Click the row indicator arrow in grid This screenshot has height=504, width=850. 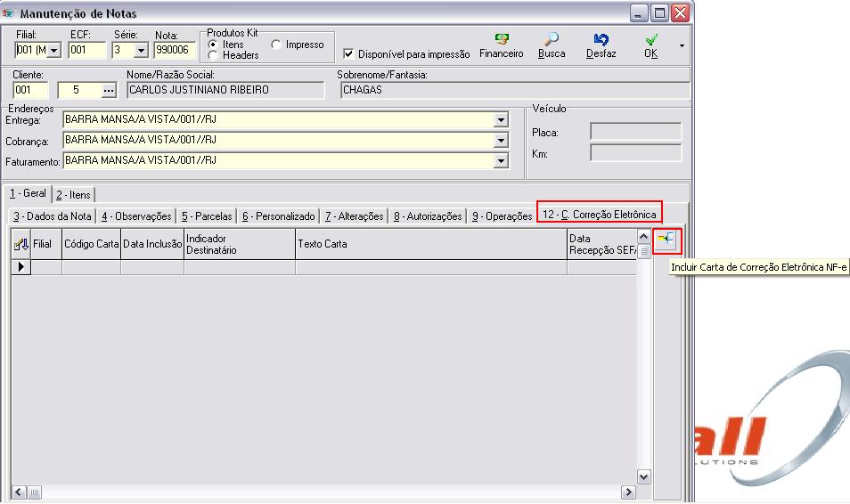[x=21, y=267]
